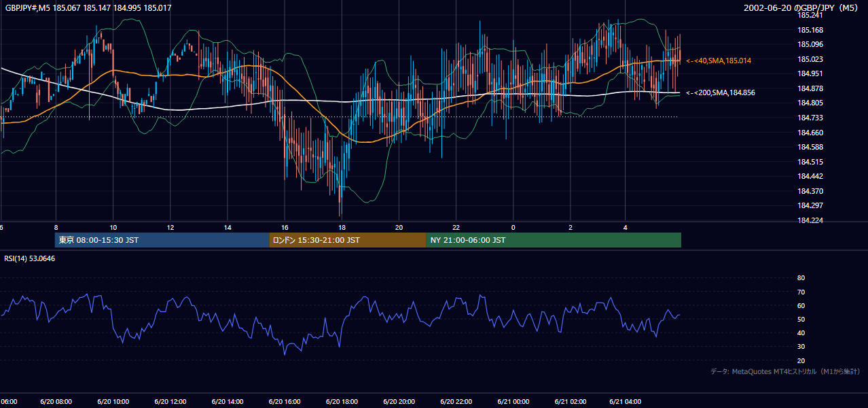Click the hour 14 label under the price chart
Image resolution: width=868 pixels, height=408 pixels.
pyautogui.click(x=228, y=227)
